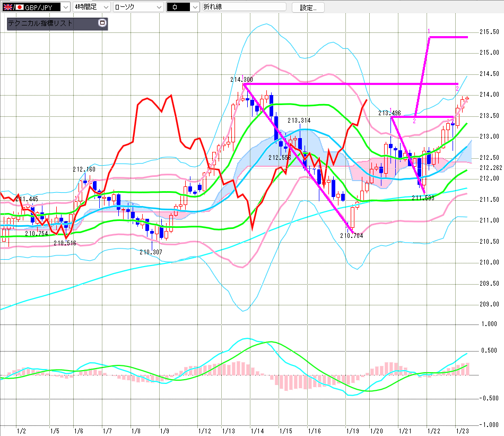Screen dimensions: 504x436
Task: Click the 213.314 price label
Action: [299, 121]
